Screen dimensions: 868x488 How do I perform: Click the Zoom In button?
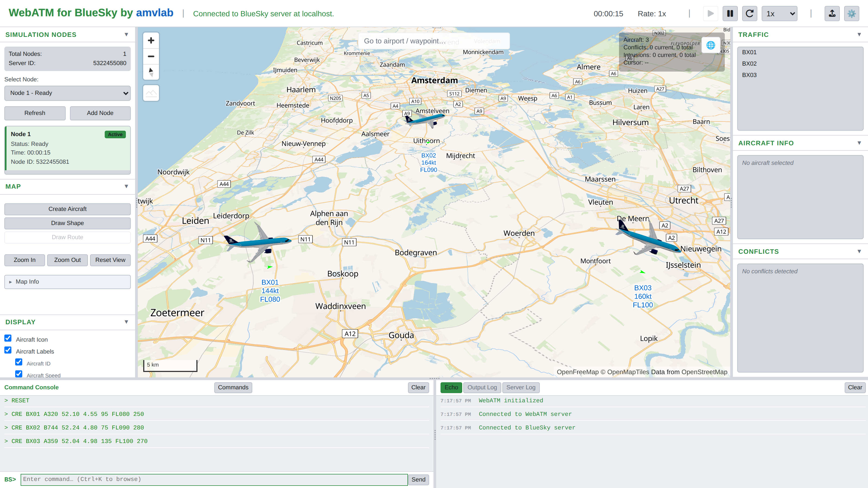click(25, 260)
